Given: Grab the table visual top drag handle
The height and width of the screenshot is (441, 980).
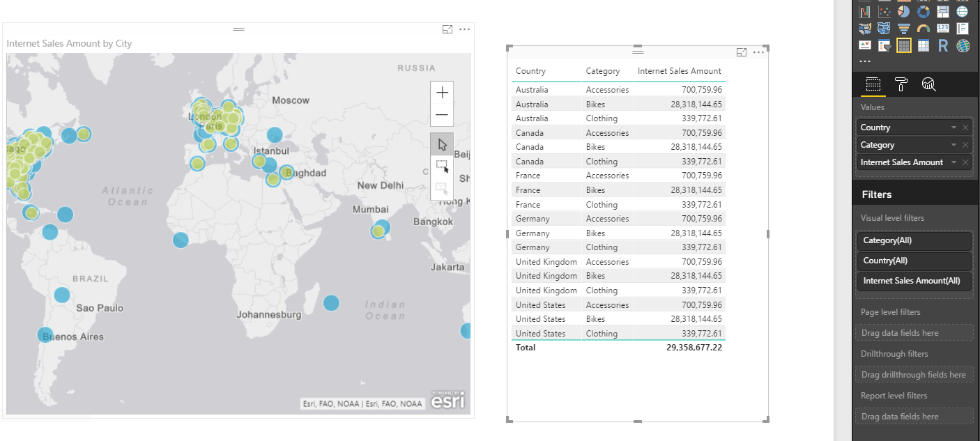Looking at the screenshot, I should pyautogui.click(x=637, y=52).
